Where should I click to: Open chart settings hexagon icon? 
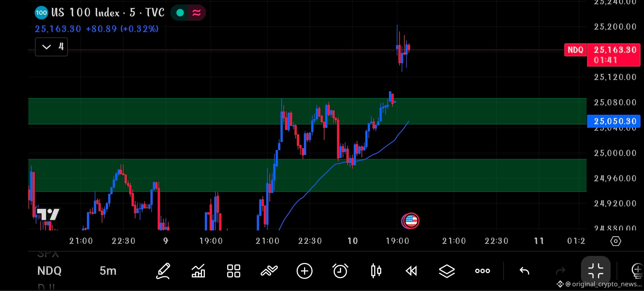(x=615, y=241)
